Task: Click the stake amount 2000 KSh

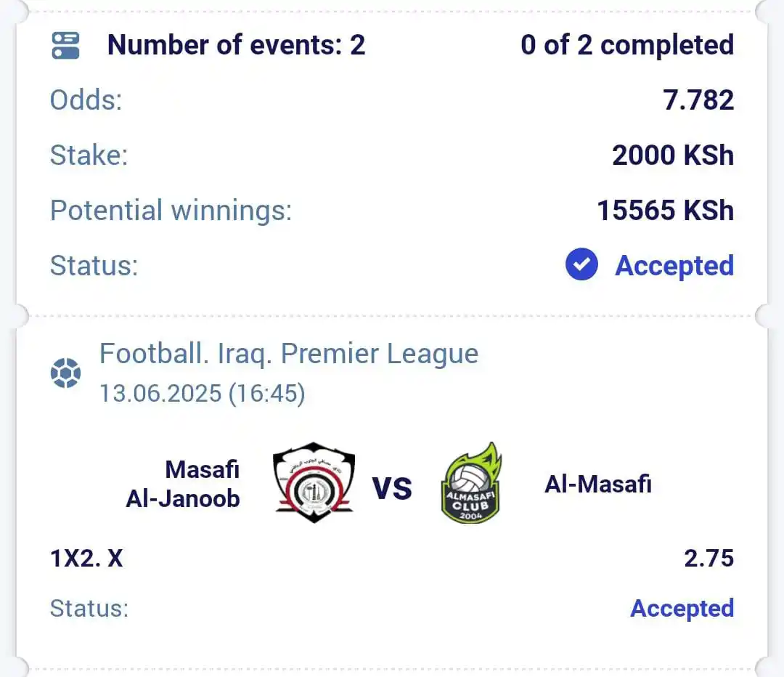Action: 673,155
